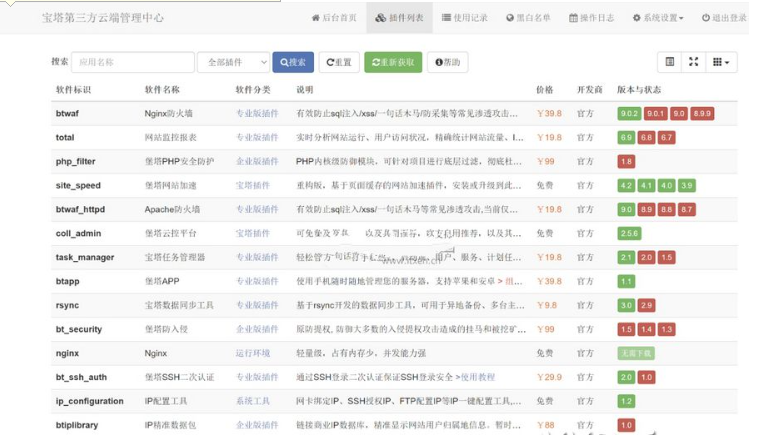Click the coll_admin identifier cell
Viewport: 774px width, 435px height.
coord(78,234)
